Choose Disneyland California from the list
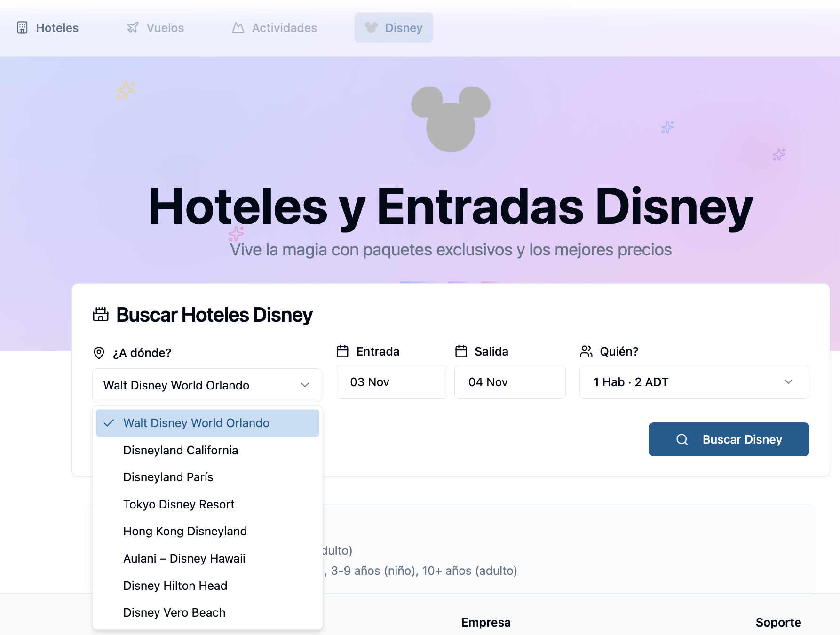The image size is (840, 635). pos(207,450)
